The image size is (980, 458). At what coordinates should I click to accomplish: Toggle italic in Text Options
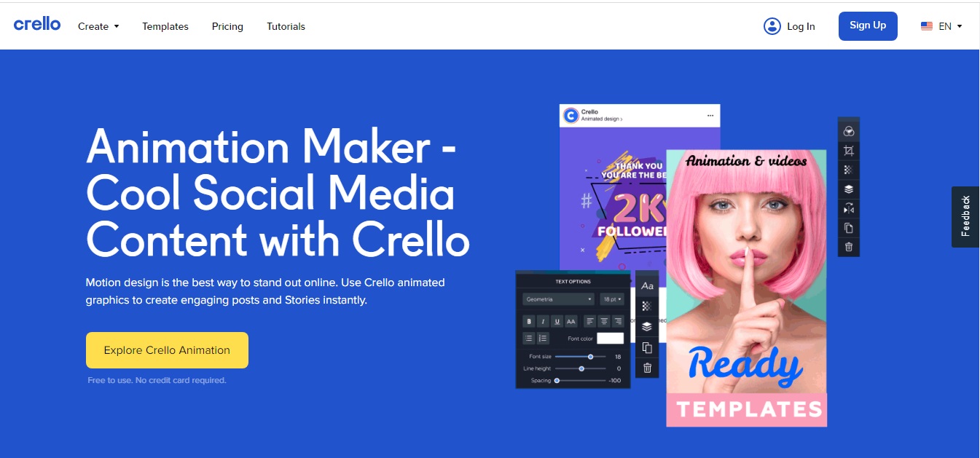(544, 321)
